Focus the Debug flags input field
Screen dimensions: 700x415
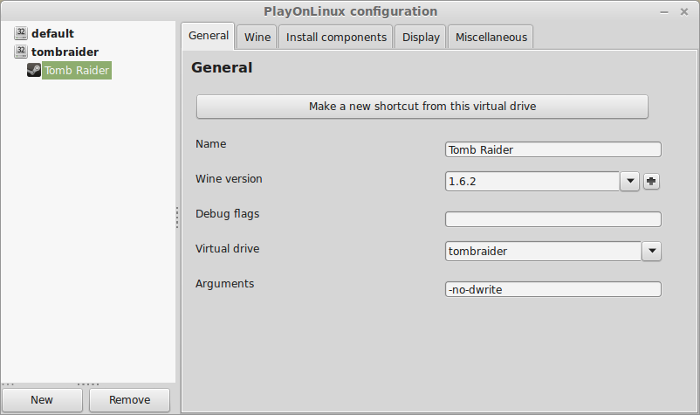click(553, 219)
